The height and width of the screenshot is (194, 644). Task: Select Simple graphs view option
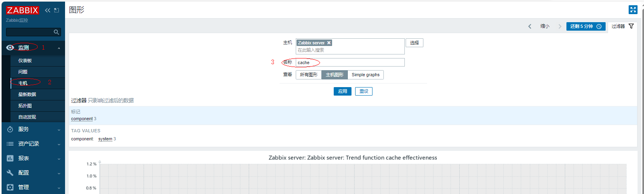[x=365, y=75]
